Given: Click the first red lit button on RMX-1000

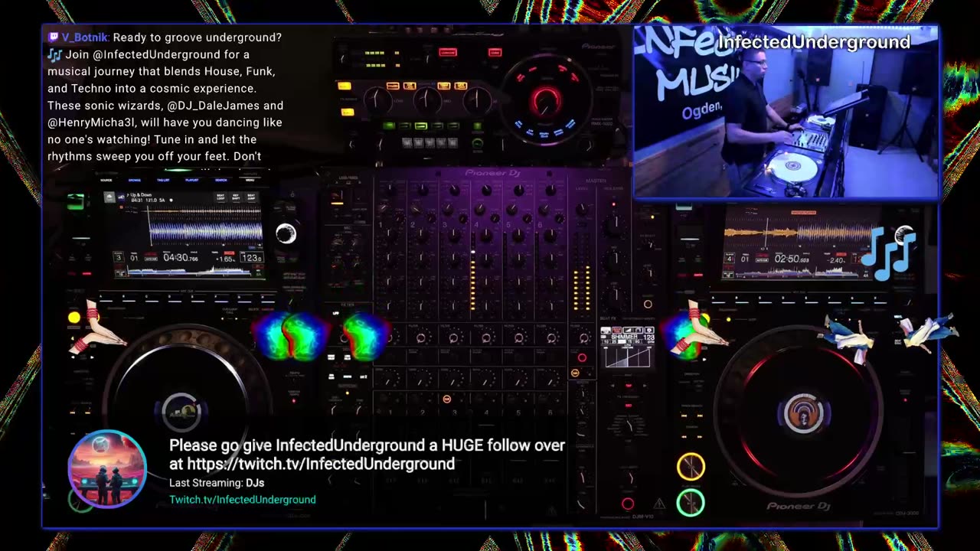Looking at the screenshot, I should pyautogui.click(x=448, y=52).
